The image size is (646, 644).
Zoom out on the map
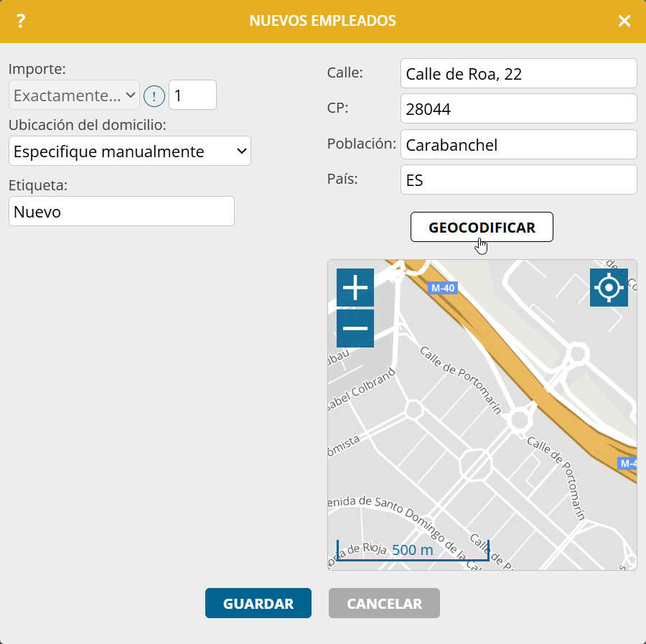[x=355, y=329]
